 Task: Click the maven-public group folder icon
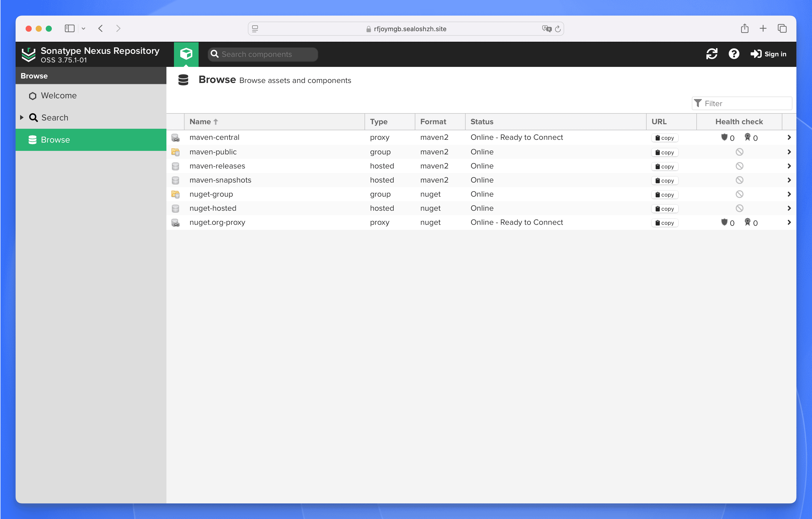point(175,152)
